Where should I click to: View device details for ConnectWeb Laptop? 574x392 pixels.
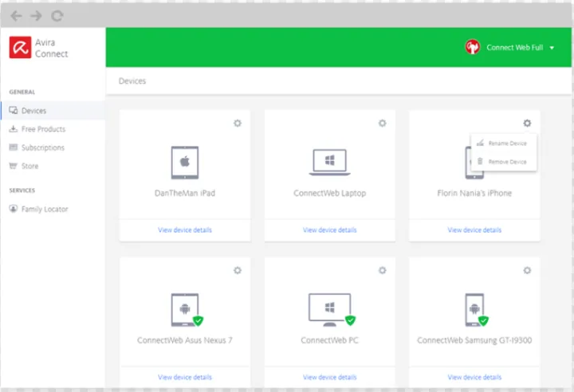(x=330, y=230)
